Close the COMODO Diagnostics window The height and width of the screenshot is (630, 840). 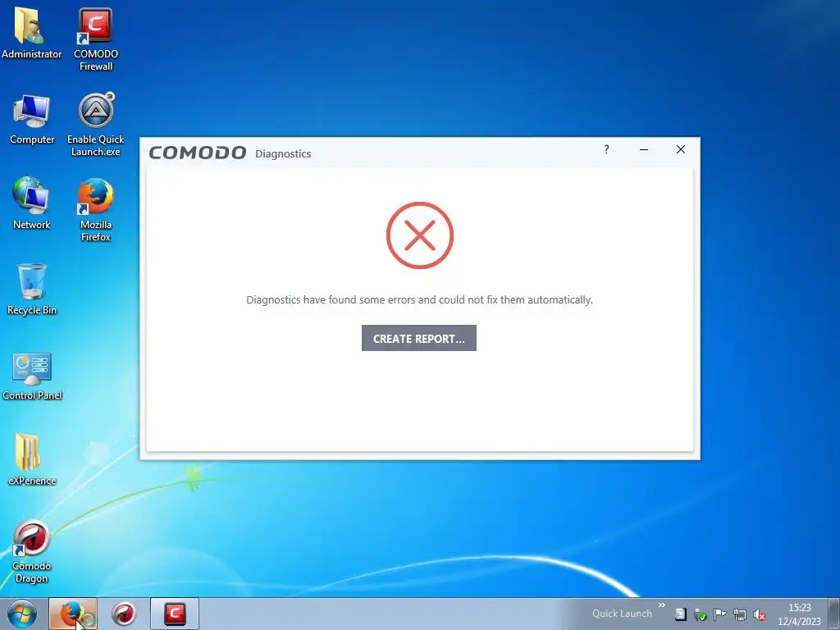[681, 149]
